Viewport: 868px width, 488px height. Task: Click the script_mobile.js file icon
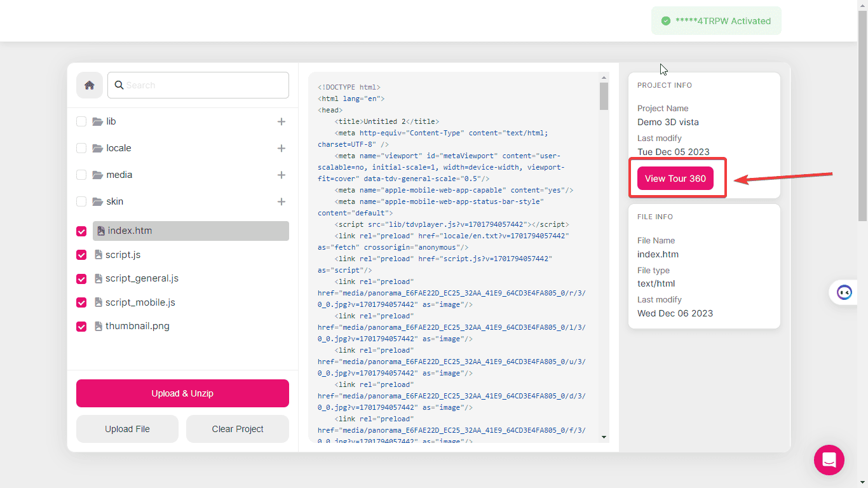pos(98,302)
